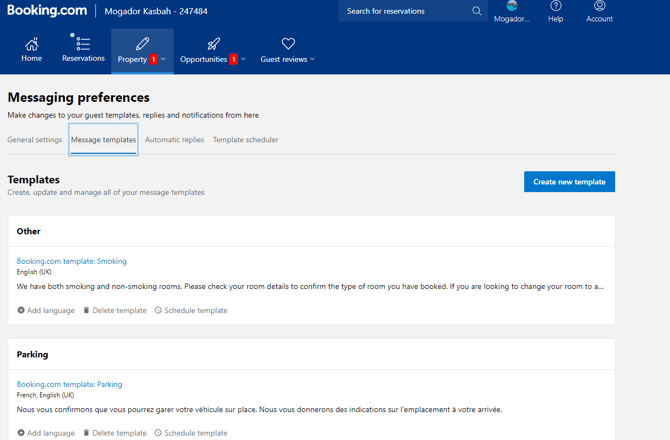Click the Parking section heading
This screenshot has height=440, width=670.
[32, 354]
